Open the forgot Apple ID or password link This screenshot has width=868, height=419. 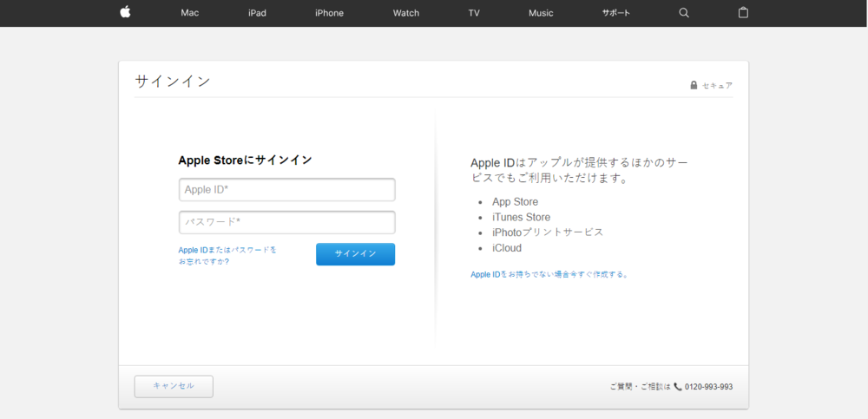tap(227, 256)
